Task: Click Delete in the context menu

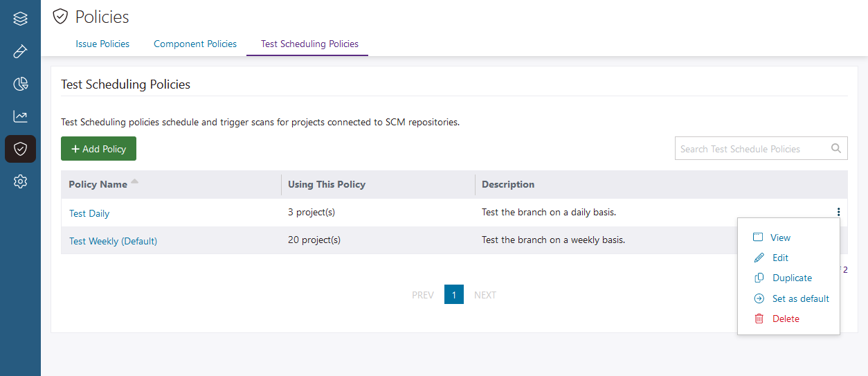Action: 786,319
